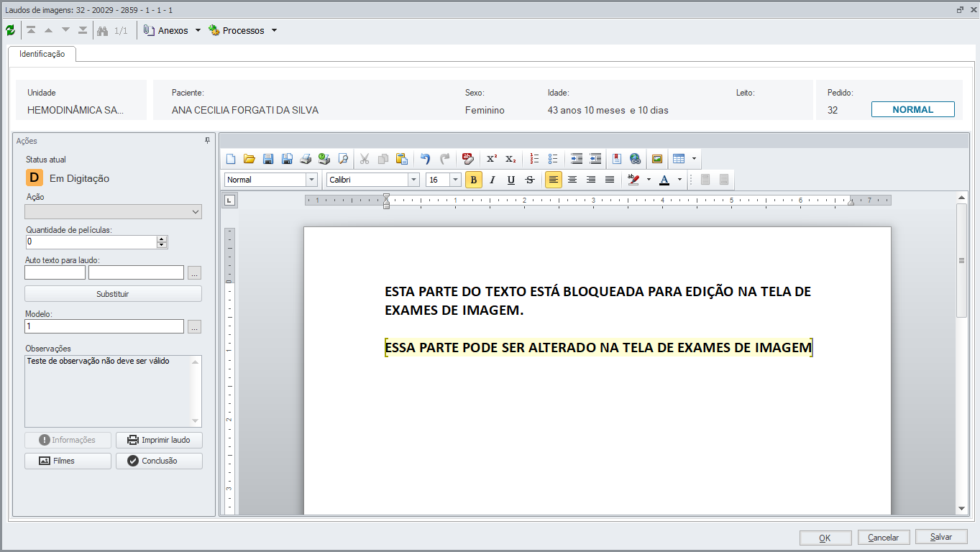Expand the Ação dropdown list
980x552 pixels.
coord(196,212)
